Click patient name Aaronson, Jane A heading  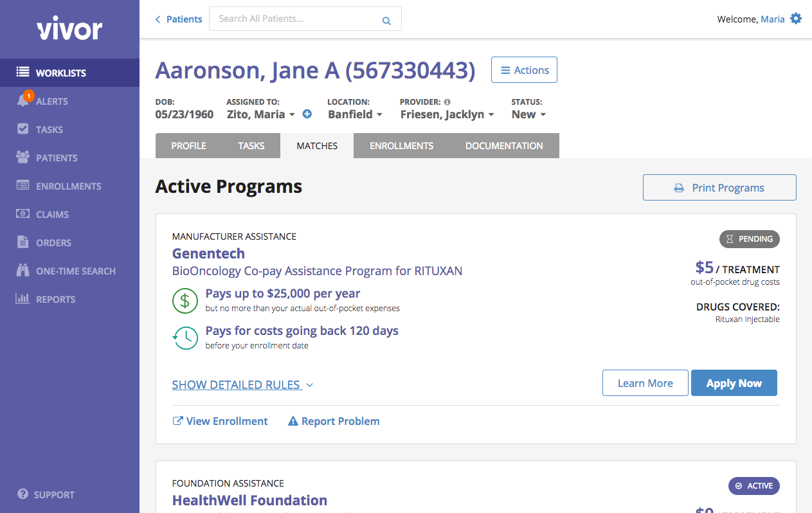(315, 71)
